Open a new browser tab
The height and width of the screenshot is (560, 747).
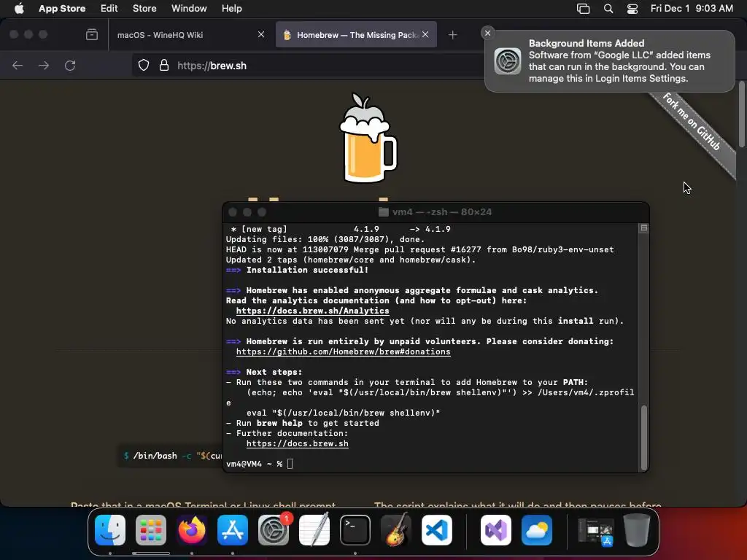tap(452, 35)
